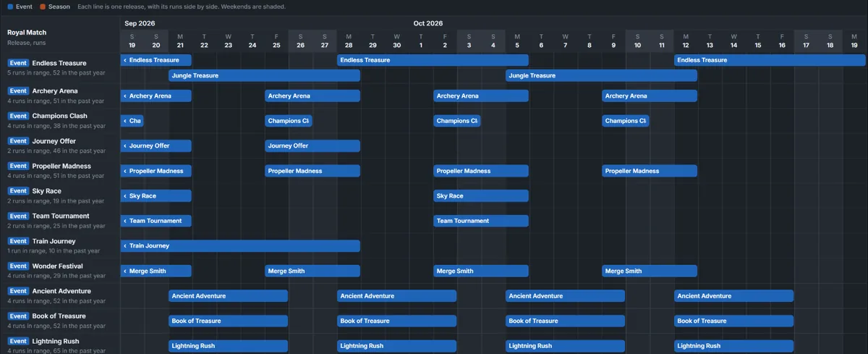Select the continuing Train Journey bar
This screenshot has width=868, height=354.
240,246
